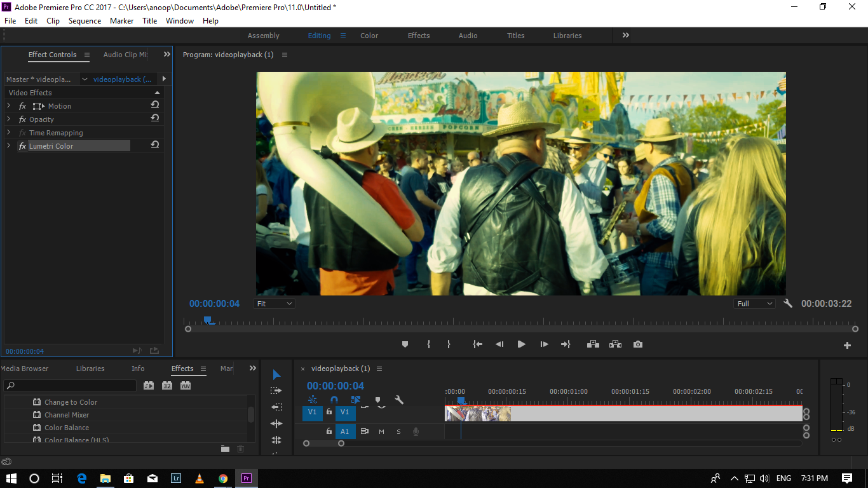Add marker in timeline panel
This screenshot has height=488, width=868.
377,400
